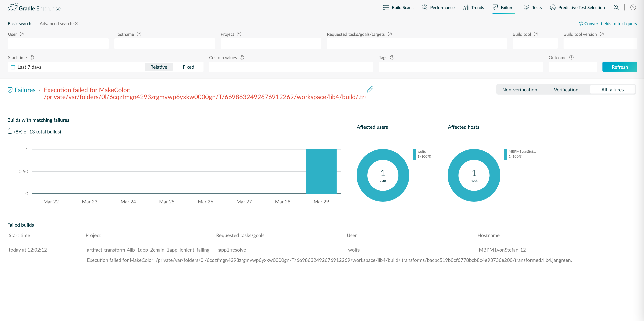644x321 pixels.
Task: Switch start time mode to Fixed
Action: (x=188, y=67)
